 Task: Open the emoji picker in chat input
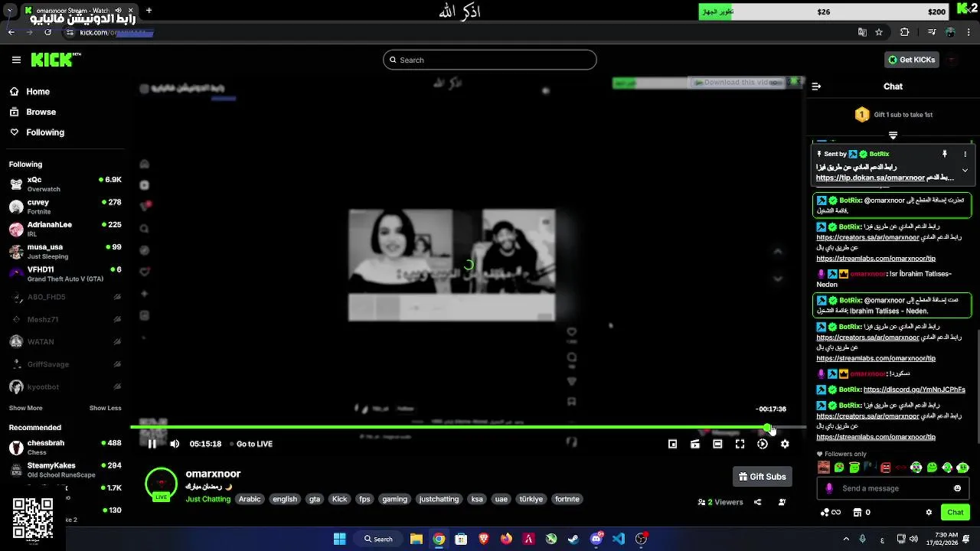tap(957, 488)
